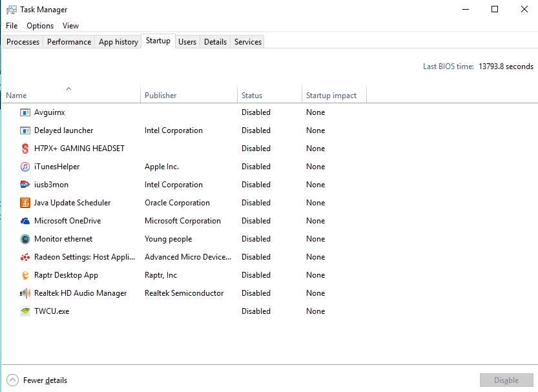This screenshot has height=392, width=538.
Task: Click the Last BIOS time value
Action: [506, 67]
